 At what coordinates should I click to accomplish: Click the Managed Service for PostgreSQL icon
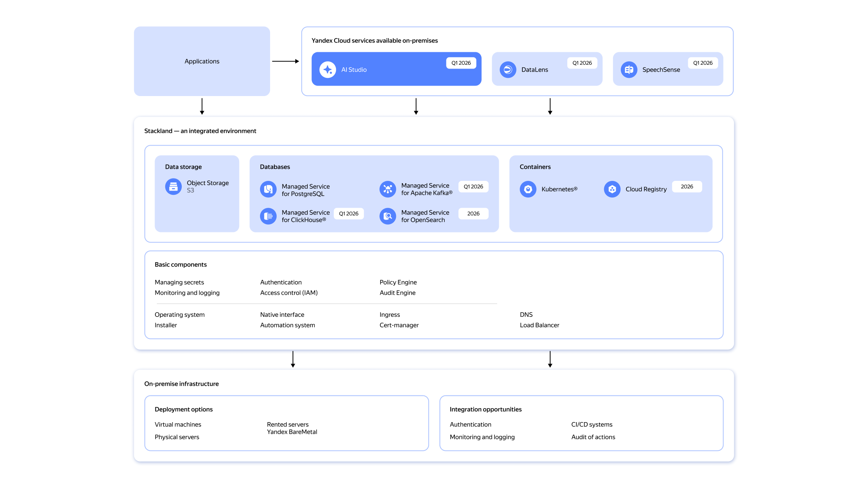(268, 189)
